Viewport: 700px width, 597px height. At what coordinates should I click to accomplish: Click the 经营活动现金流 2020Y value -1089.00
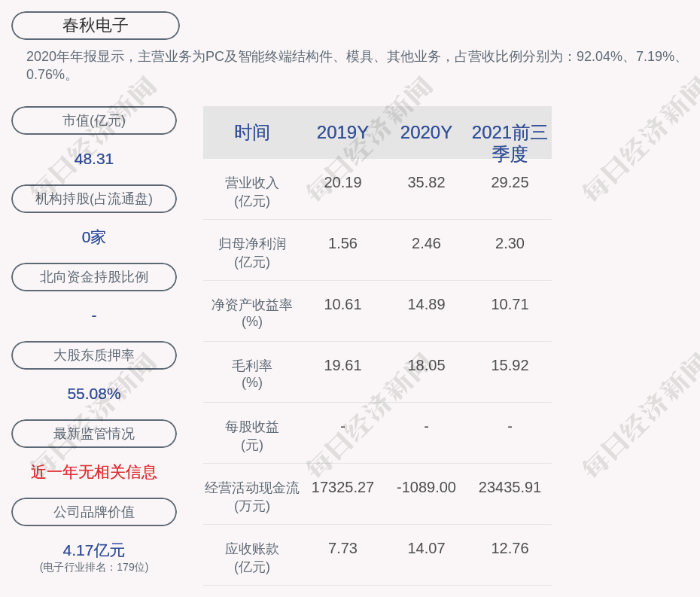click(x=426, y=487)
